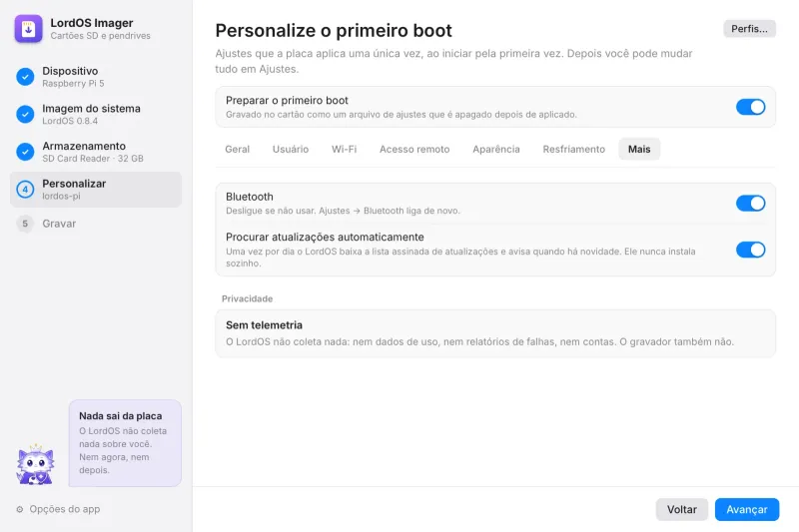799x532 pixels.
Task: Open the Perfis... menu button
Action: pyautogui.click(x=749, y=29)
